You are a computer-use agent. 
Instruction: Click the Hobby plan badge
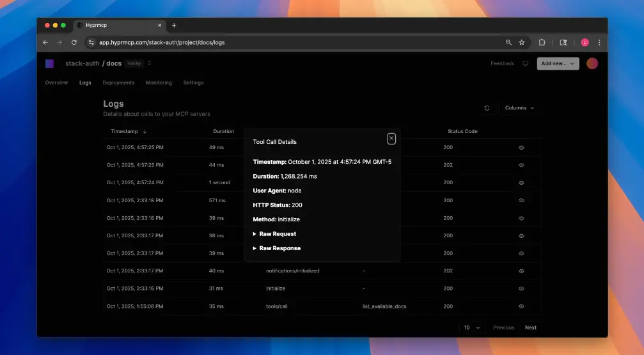pos(134,63)
